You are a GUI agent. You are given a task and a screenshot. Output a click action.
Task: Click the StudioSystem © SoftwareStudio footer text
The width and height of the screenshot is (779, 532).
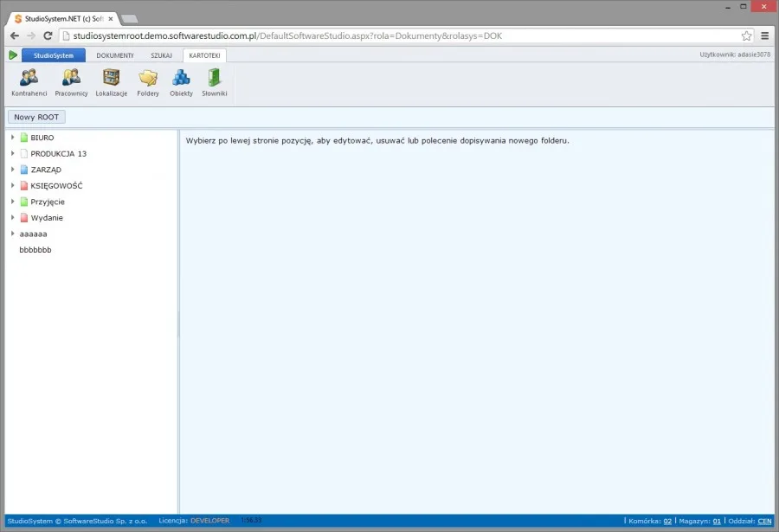pyautogui.click(x=77, y=521)
